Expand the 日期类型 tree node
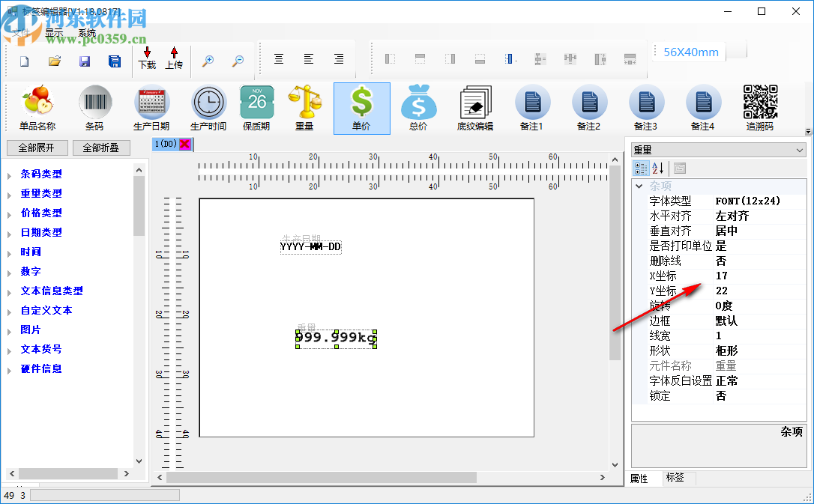Screen dimensions: 814x504 [9, 234]
